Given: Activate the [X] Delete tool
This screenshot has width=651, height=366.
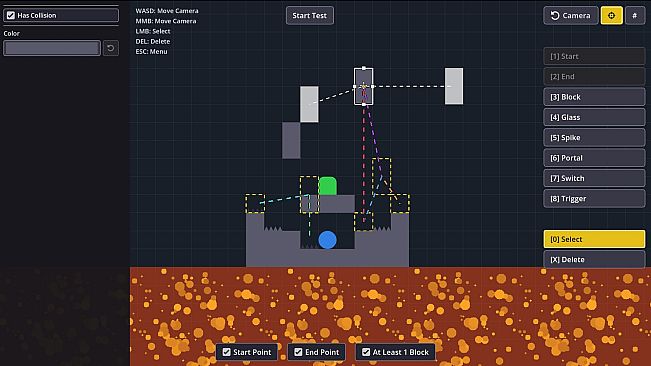Looking at the screenshot, I should 594,259.
